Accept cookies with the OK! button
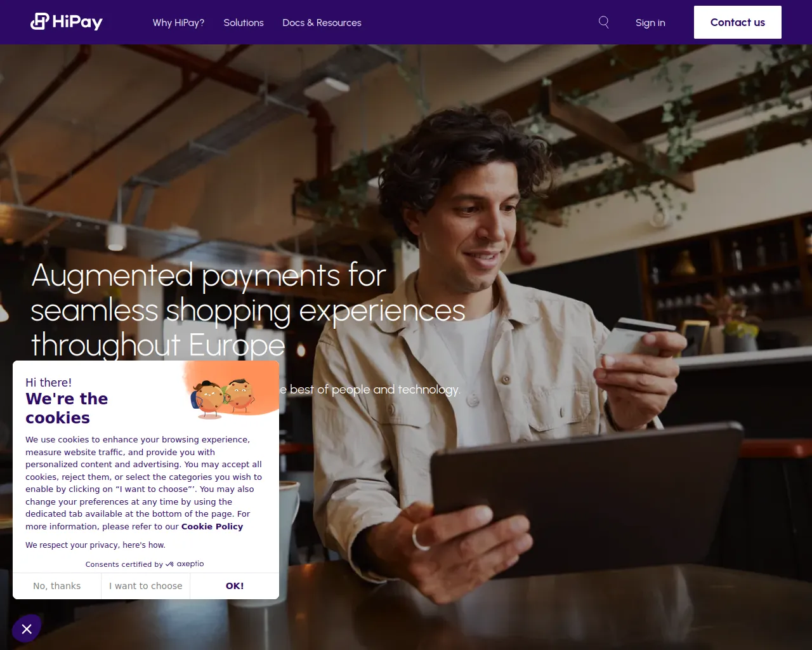 [235, 586]
